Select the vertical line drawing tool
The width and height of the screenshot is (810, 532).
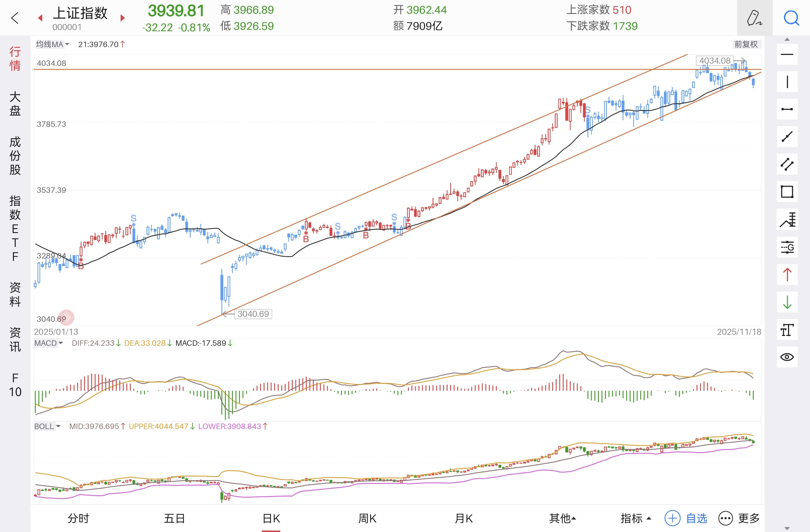tap(787, 82)
